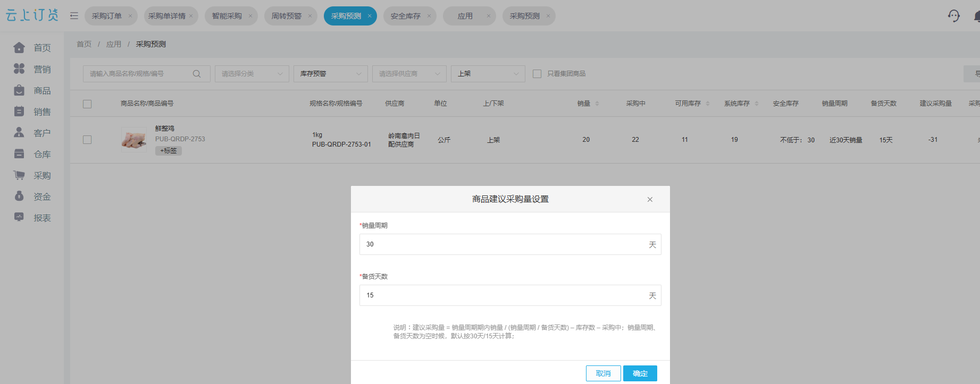Click the 确定 confirm button
Viewport: 980px width, 384px height.
[640, 373]
